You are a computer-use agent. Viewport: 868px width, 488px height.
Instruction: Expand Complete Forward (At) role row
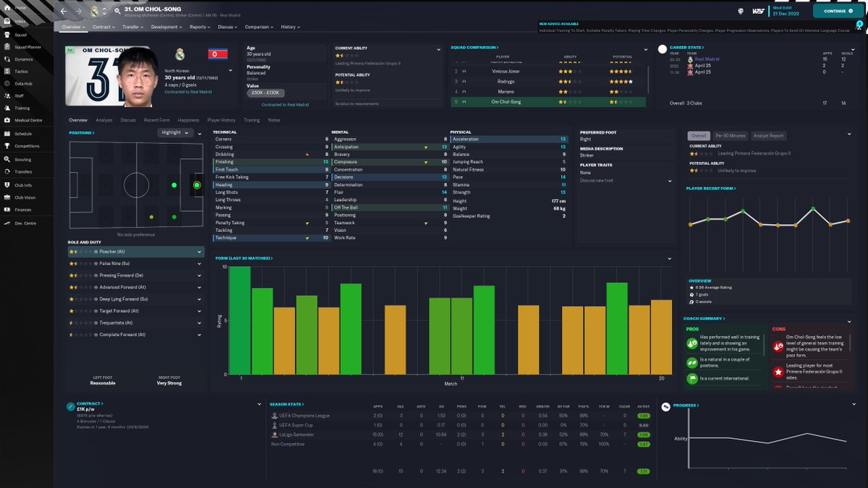pos(200,335)
